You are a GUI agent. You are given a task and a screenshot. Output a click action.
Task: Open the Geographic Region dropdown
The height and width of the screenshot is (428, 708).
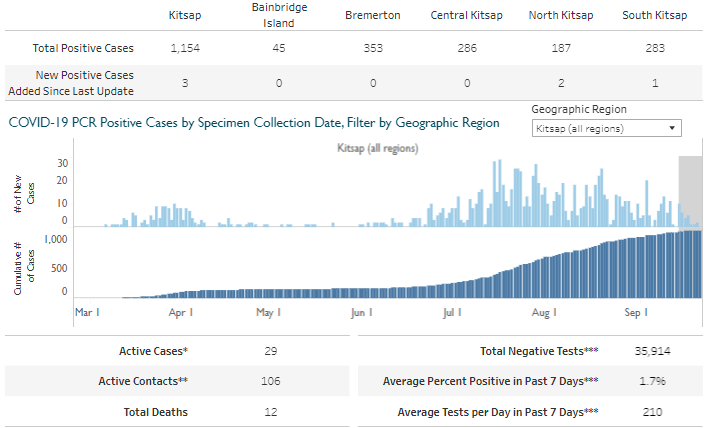pyautogui.click(x=604, y=128)
